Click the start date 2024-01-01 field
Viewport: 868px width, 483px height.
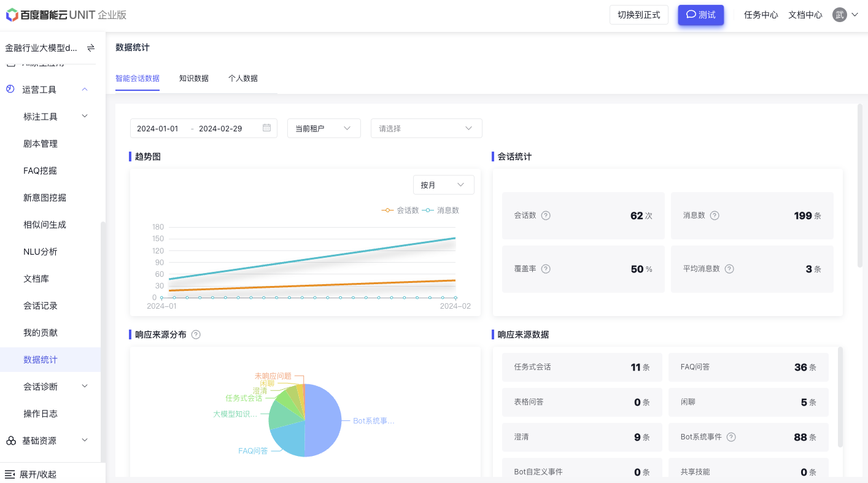(158, 128)
